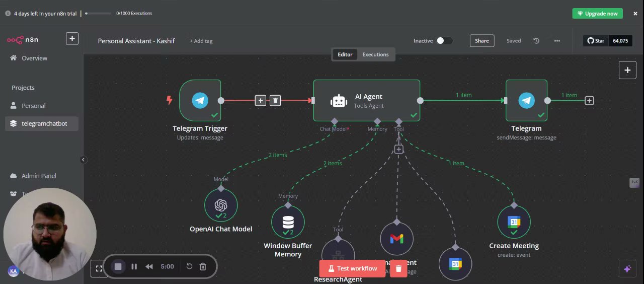
Task: Click the red trash button beside Test workflow
Action: 398,268
